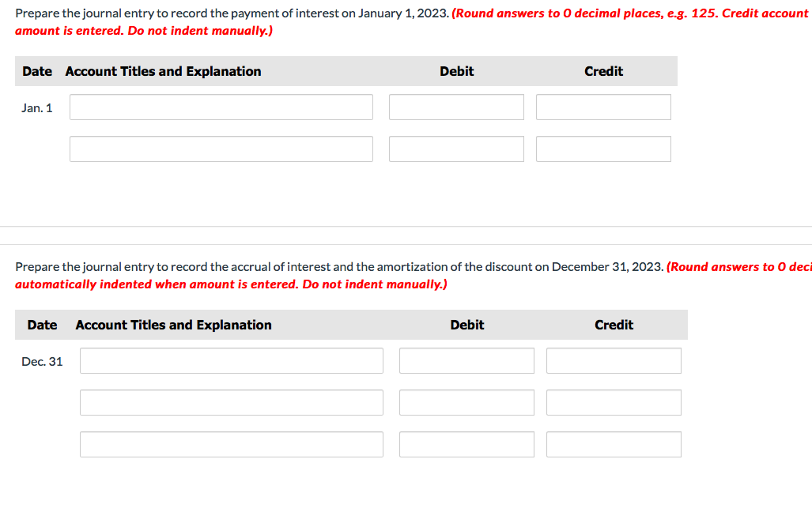
Task: Click the Debit field in the third Dec. 31 row
Action: pos(466,444)
